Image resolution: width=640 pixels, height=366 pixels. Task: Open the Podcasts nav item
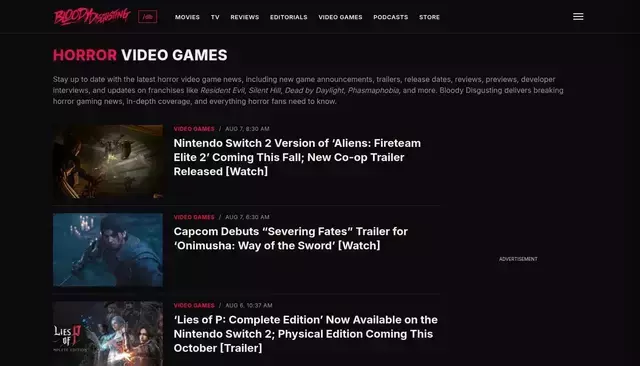coord(391,17)
